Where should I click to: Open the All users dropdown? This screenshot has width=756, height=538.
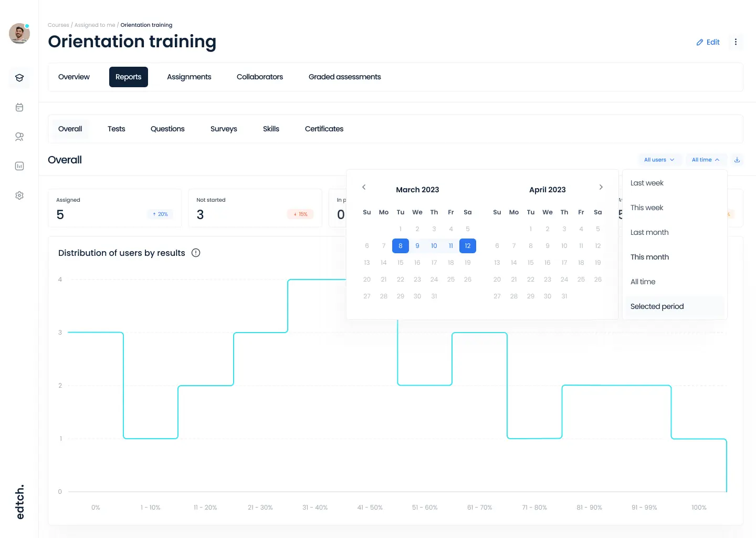[659, 160]
